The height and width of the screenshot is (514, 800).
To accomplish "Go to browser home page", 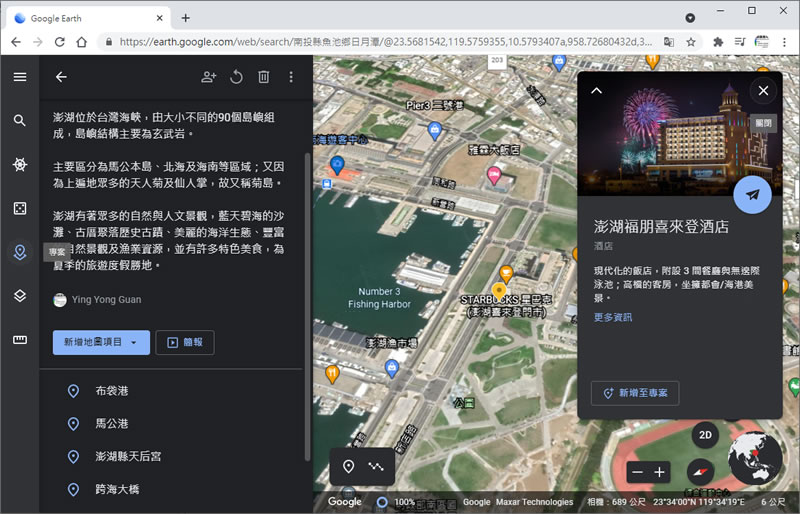I will pos(82,42).
